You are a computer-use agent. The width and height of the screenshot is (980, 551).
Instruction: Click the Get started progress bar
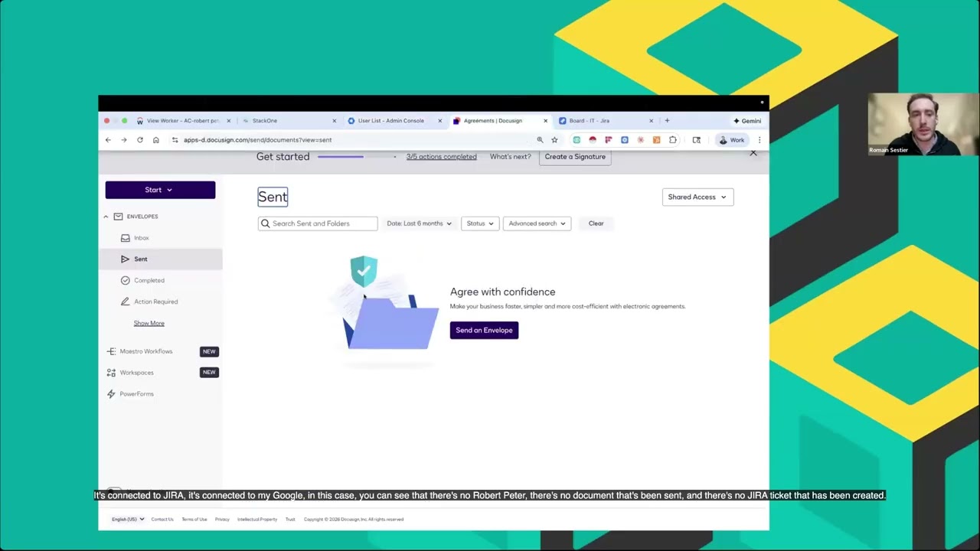[356, 157]
